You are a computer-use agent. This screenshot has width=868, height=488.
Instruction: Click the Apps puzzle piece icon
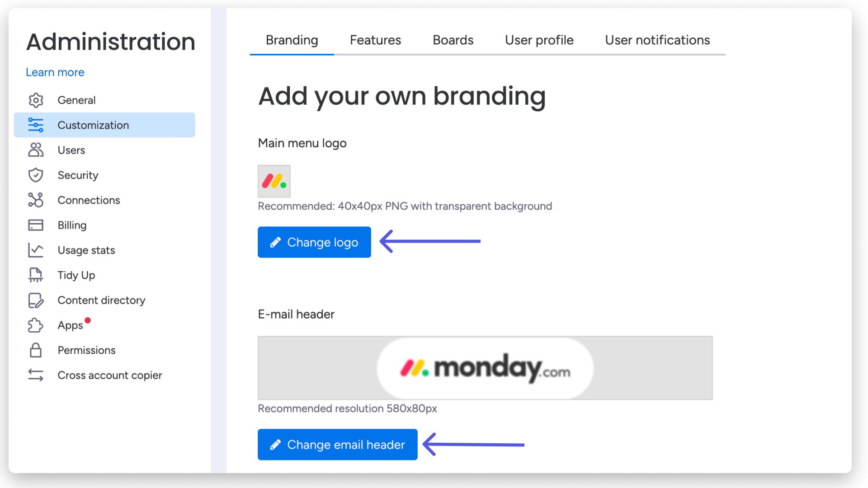coord(36,325)
